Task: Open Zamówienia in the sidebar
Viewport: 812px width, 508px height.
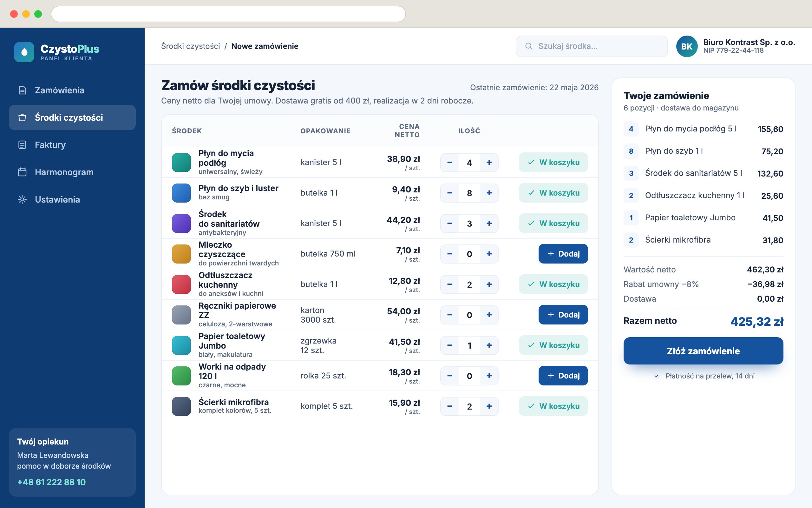Action: click(x=72, y=90)
